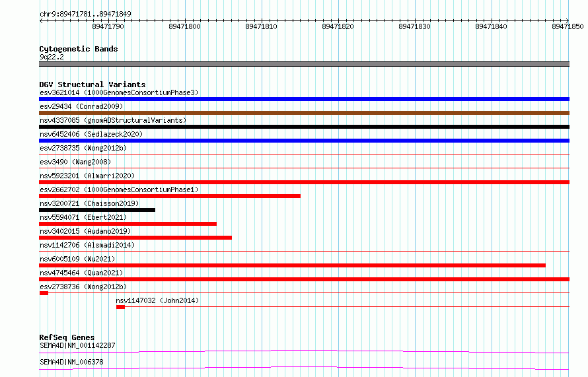Viewport: 588px width, 377px height.
Task: Click ruler position 89471800
Action: pyautogui.click(x=184, y=26)
